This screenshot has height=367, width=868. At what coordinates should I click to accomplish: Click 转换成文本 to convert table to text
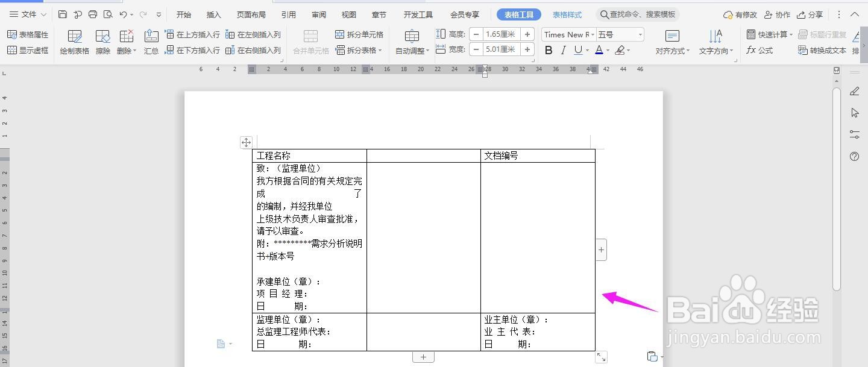pos(822,51)
